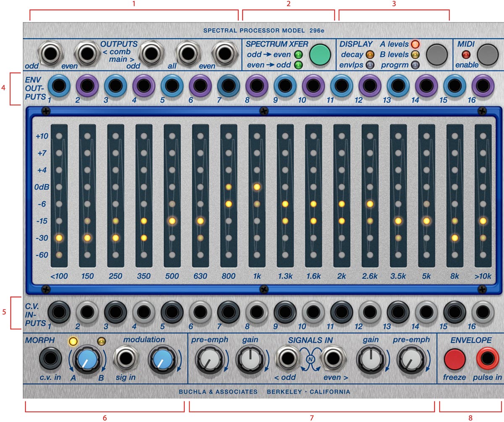
Task: Click envelope output jack 16
Action: 483,85
